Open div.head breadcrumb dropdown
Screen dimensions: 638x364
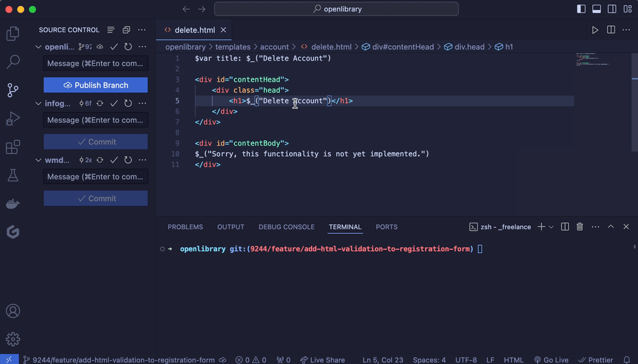[465, 46]
